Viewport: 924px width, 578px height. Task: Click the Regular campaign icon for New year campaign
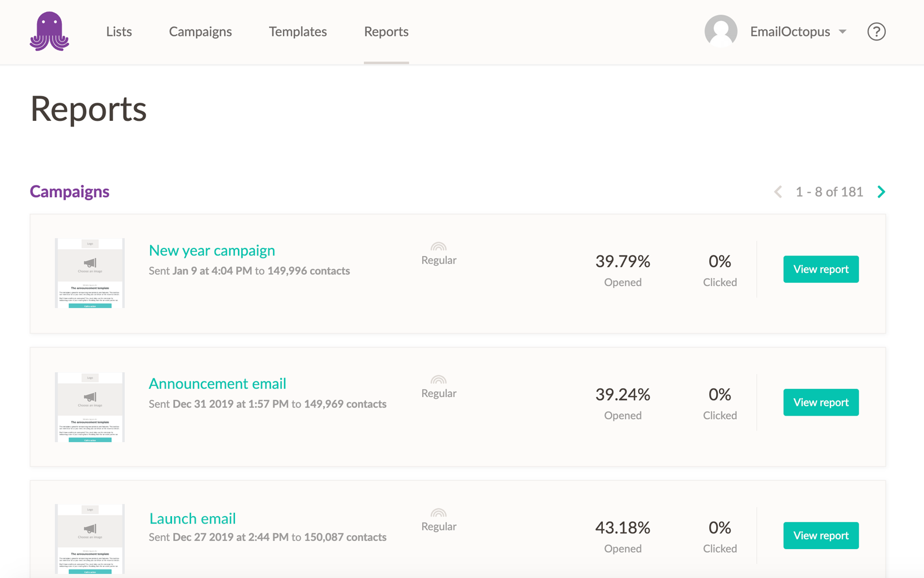click(x=438, y=246)
